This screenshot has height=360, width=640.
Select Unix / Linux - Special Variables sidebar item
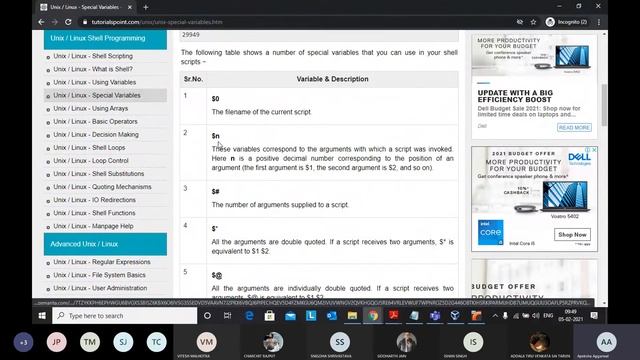(x=105, y=95)
